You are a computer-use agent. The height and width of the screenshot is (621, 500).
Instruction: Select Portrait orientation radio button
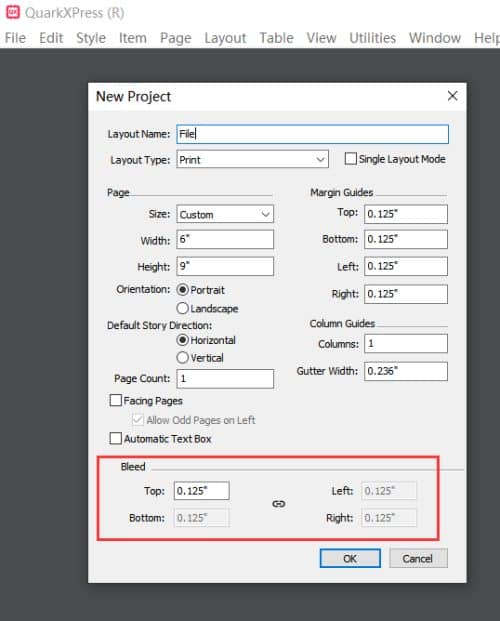[x=182, y=290]
